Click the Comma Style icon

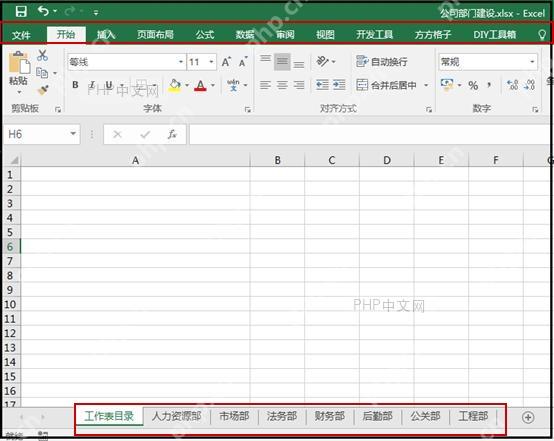coord(489,85)
